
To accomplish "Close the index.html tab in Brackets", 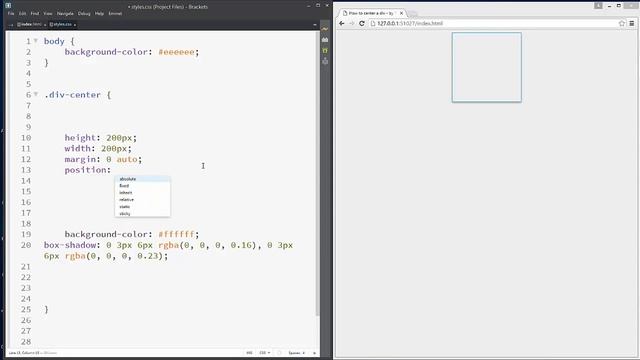I will tap(45, 25).
